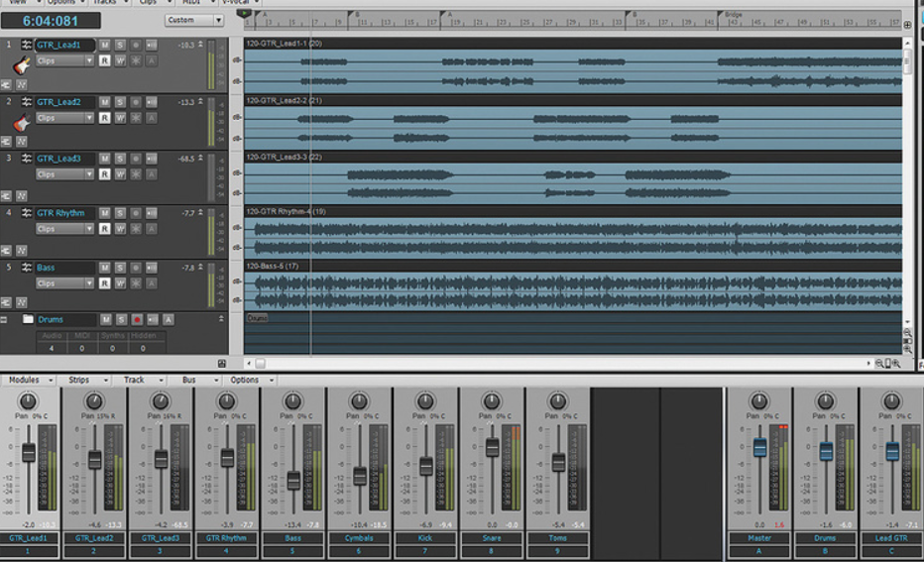Open the Clips edit filter dropdown on GTR_Lead3
The height and width of the screenshot is (562, 924).
[64, 174]
